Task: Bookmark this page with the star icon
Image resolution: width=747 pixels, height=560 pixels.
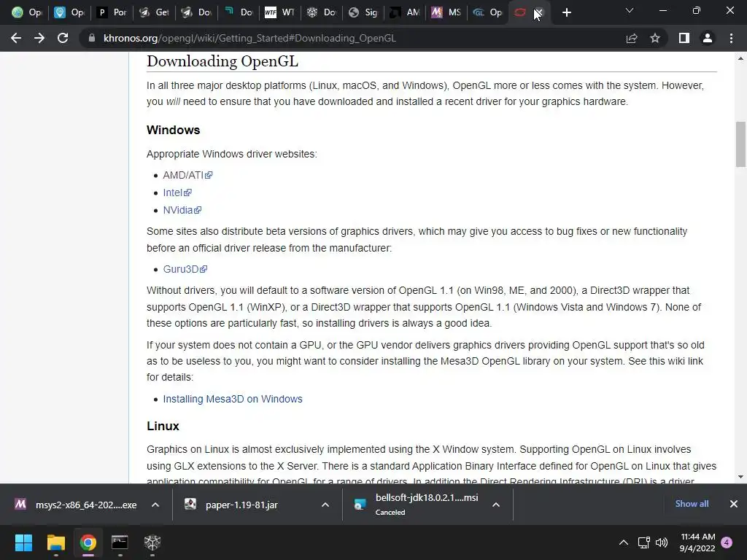Action: click(x=655, y=38)
